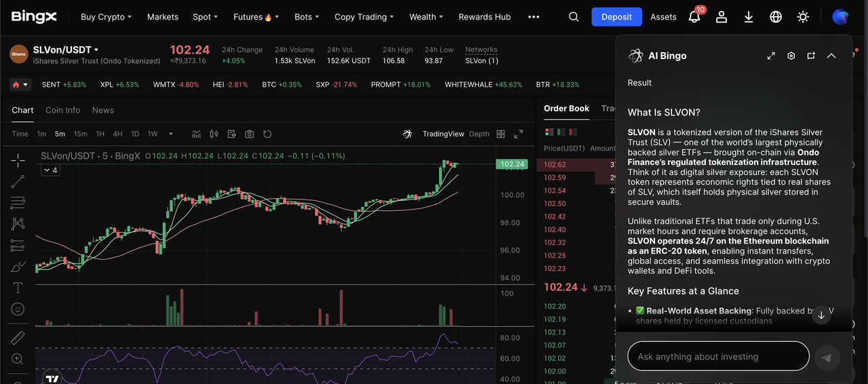Select the ruler measure tool
This screenshot has width=868, height=384.
click(x=18, y=338)
